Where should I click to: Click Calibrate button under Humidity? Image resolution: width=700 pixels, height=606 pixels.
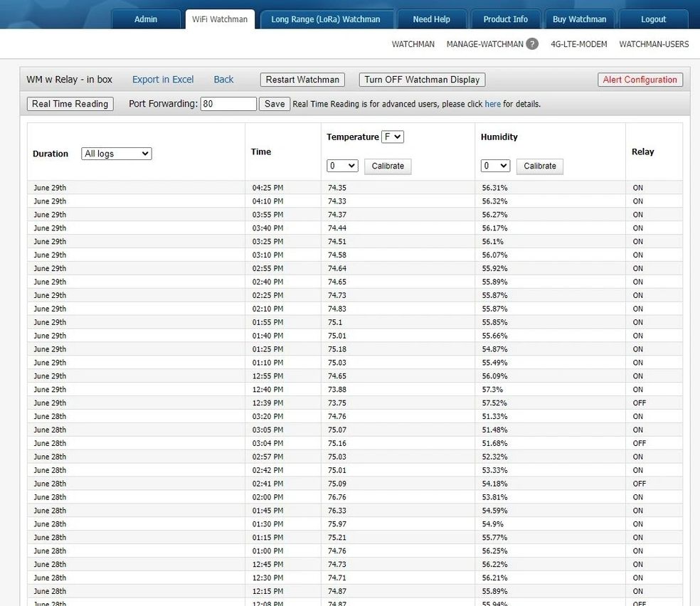tap(540, 166)
